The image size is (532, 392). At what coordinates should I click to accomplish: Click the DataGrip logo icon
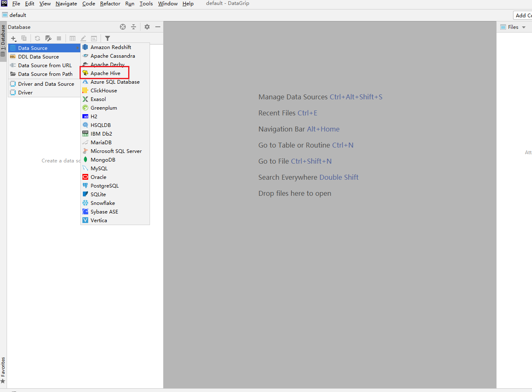(4, 3)
